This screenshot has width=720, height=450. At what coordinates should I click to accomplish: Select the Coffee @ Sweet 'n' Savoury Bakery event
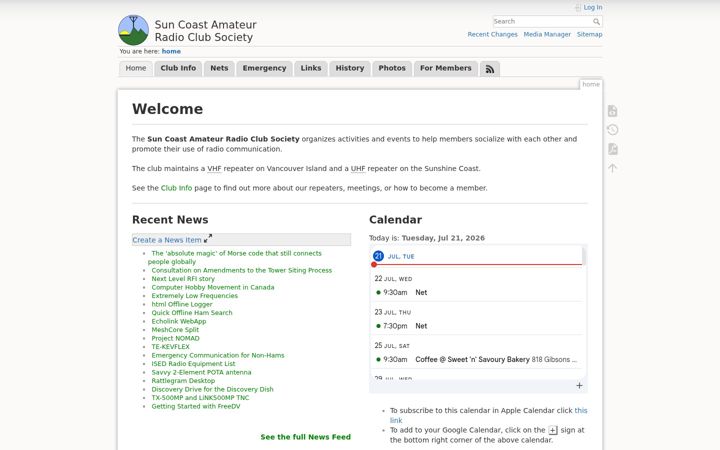(477, 360)
